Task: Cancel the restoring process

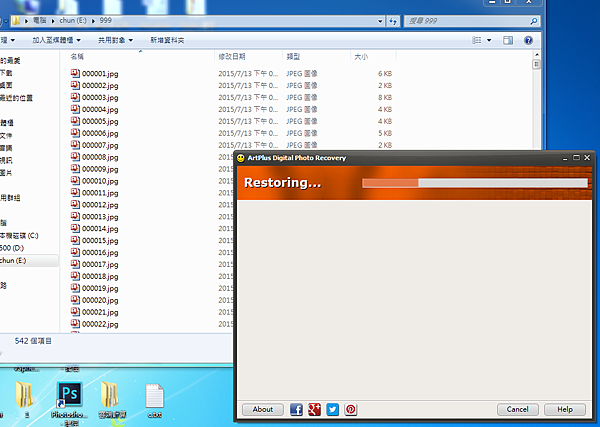Action: pyautogui.click(x=518, y=409)
